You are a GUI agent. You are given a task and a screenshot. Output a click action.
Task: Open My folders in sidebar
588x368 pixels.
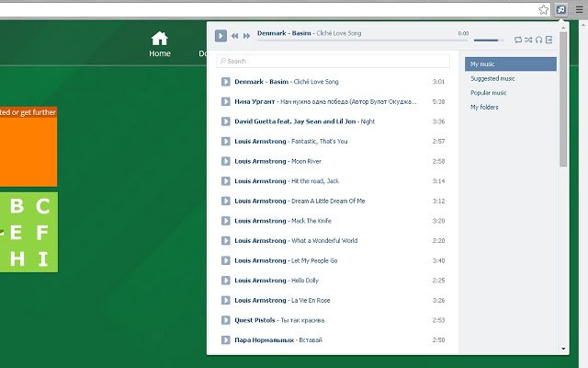tap(484, 107)
